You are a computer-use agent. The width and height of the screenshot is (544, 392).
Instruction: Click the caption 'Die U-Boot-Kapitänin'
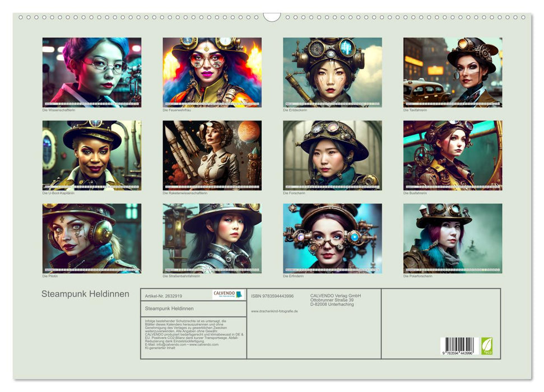[58, 193]
